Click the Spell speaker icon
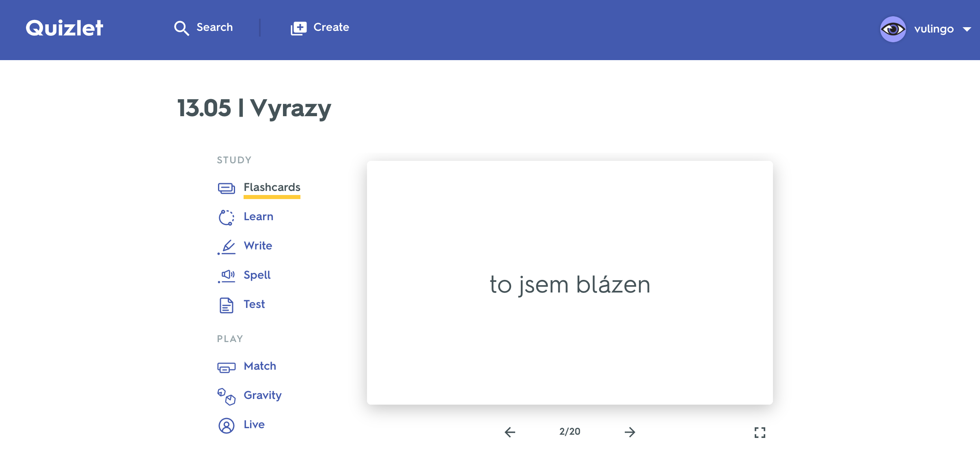980x455 pixels. coord(226,276)
